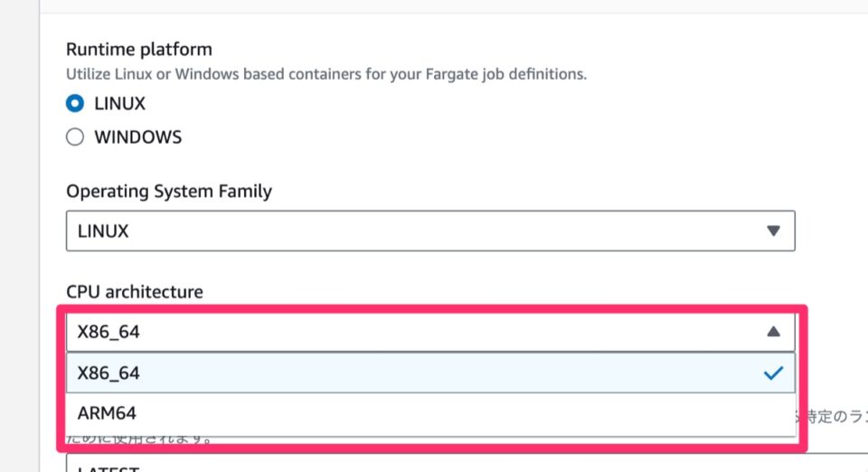This screenshot has width=868, height=472.
Task: Choose X86_64 option in the open list
Action: [x=430, y=373]
